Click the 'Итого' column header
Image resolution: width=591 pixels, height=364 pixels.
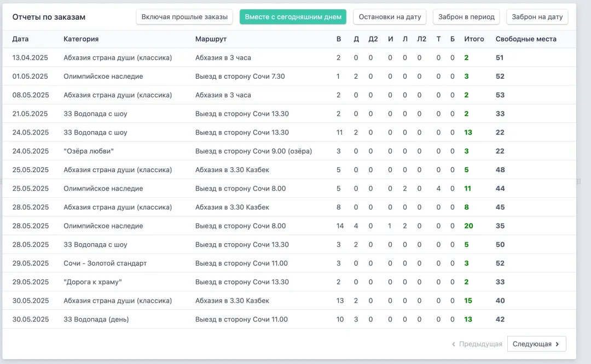474,39
